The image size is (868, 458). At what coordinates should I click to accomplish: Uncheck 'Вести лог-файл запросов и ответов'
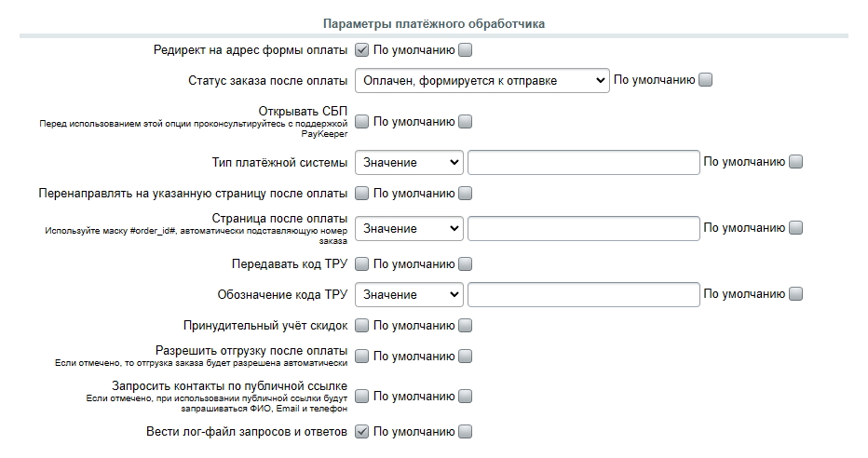click(x=362, y=432)
